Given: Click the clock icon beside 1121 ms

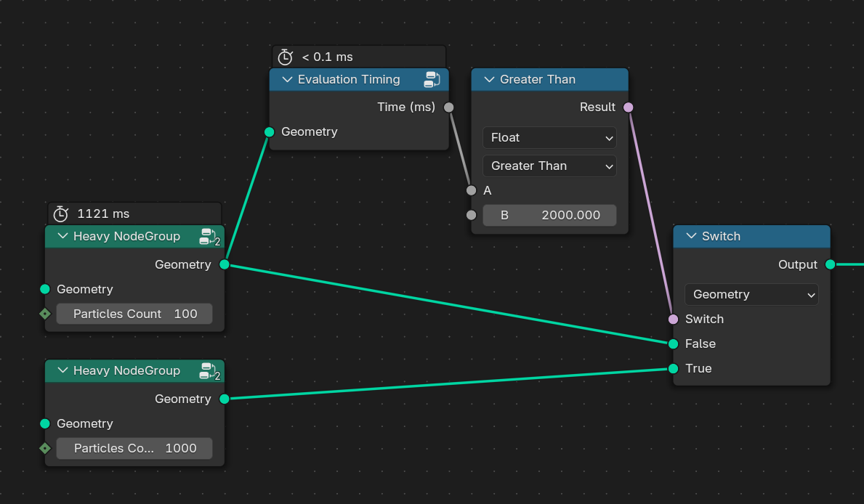Looking at the screenshot, I should point(60,214).
